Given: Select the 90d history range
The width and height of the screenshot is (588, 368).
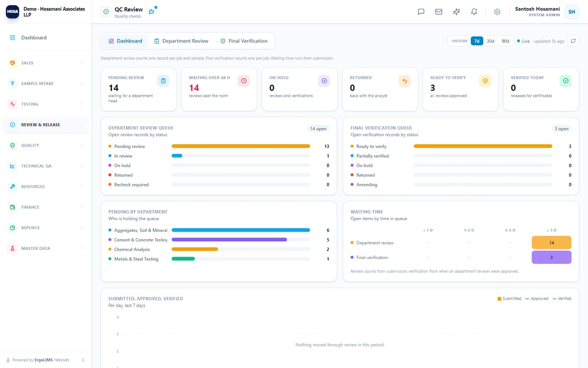Looking at the screenshot, I should [x=505, y=41].
